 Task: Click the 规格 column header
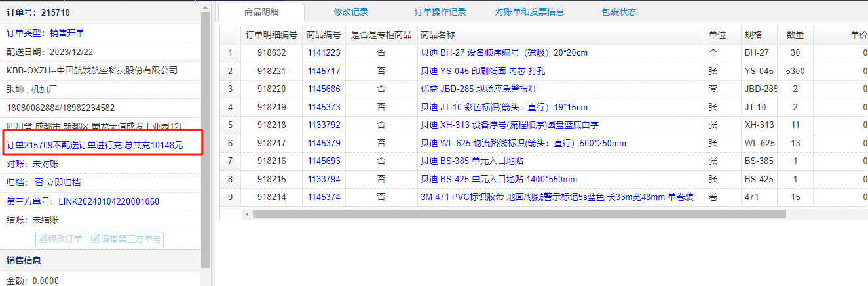pos(758,35)
